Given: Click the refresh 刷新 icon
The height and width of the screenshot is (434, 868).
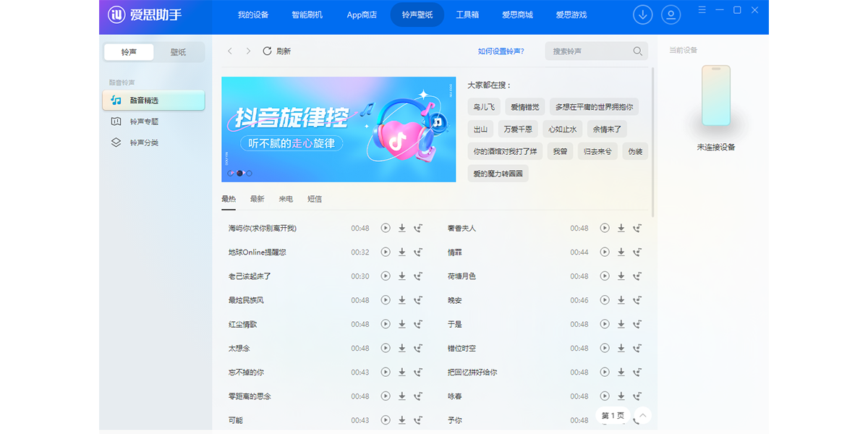Looking at the screenshot, I should click(267, 51).
